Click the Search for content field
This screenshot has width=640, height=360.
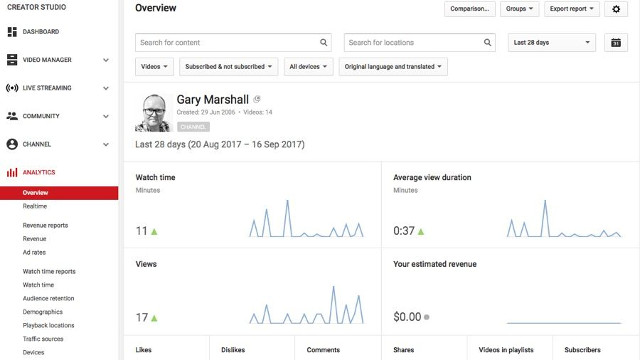[233, 42]
